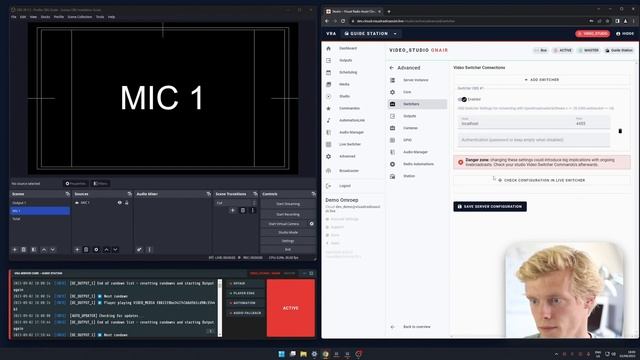Open the OBS Profile menu

[x=59, y=17]
